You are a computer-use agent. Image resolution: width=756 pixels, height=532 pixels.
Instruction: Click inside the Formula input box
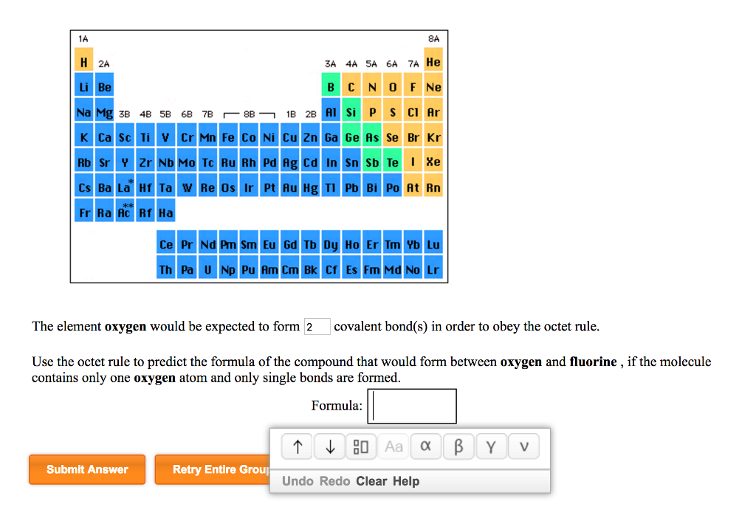coord(411,406)
